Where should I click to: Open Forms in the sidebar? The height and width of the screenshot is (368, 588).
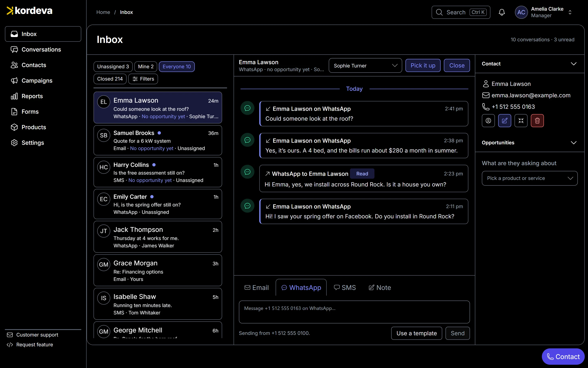tap(43, 111)
